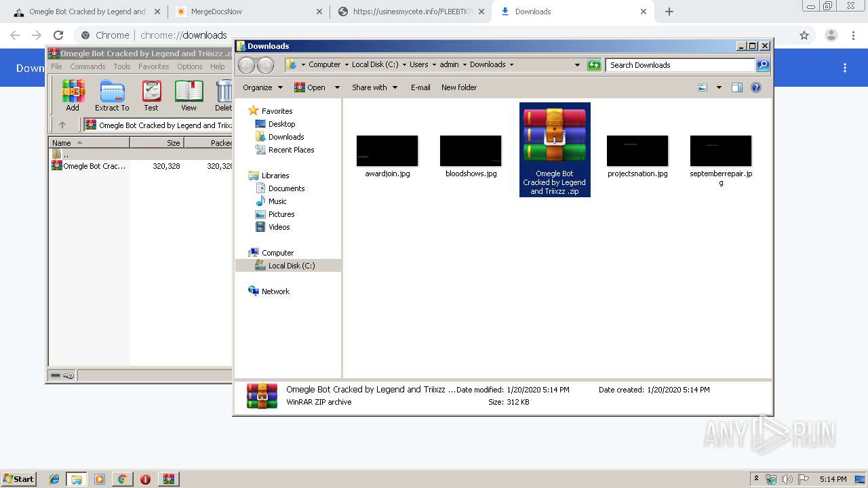Image resolution: width=868 pixels, height=488 pixels.
Task: Click Chrome reload button
Action: 58,35
